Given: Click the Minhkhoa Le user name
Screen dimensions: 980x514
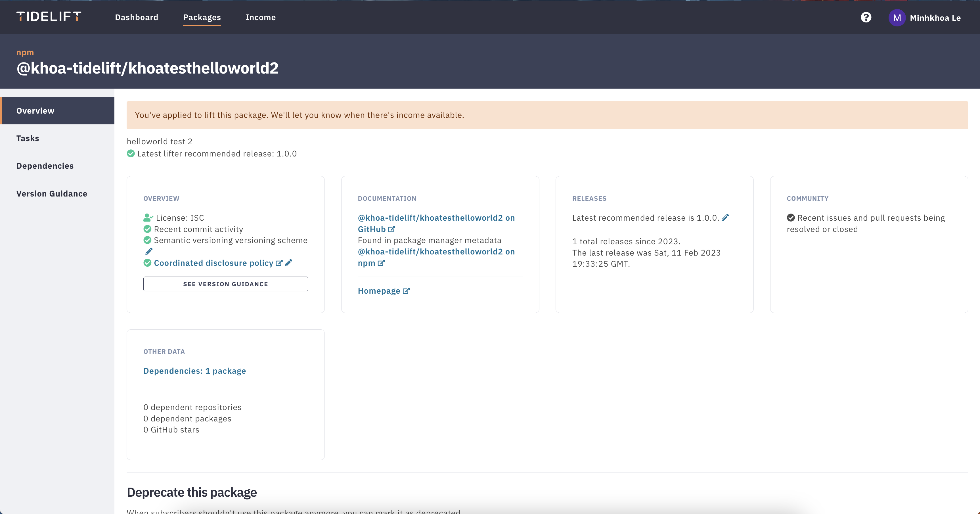Looking at the screenshot, I should (935, 18).
